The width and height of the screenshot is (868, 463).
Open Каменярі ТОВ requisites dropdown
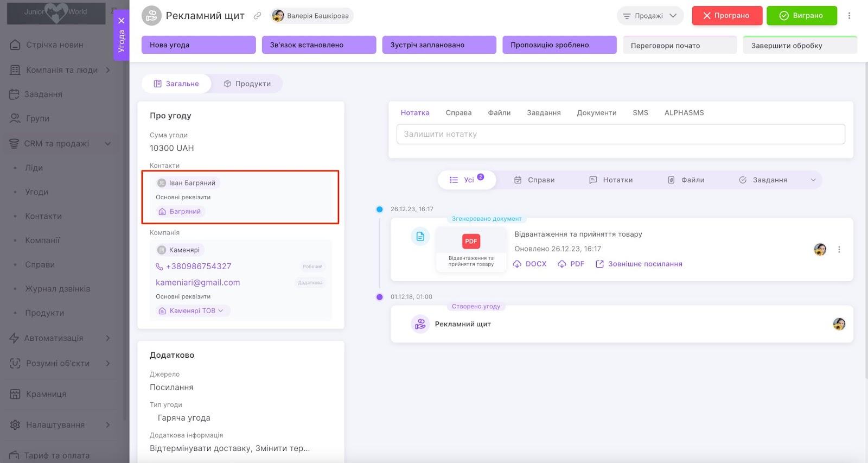click(193, 310)
